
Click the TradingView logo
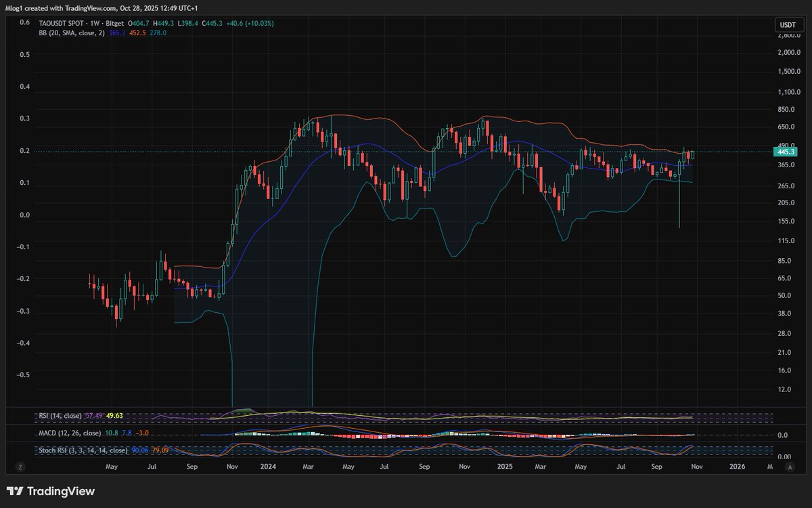click(x=51, y=491)
